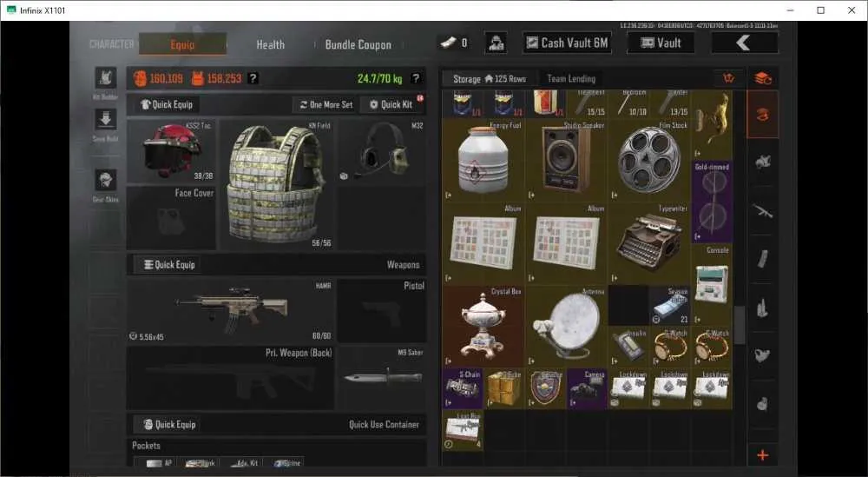Select the golden statue item
The image size is (868, 477).
tap(712, 124)
